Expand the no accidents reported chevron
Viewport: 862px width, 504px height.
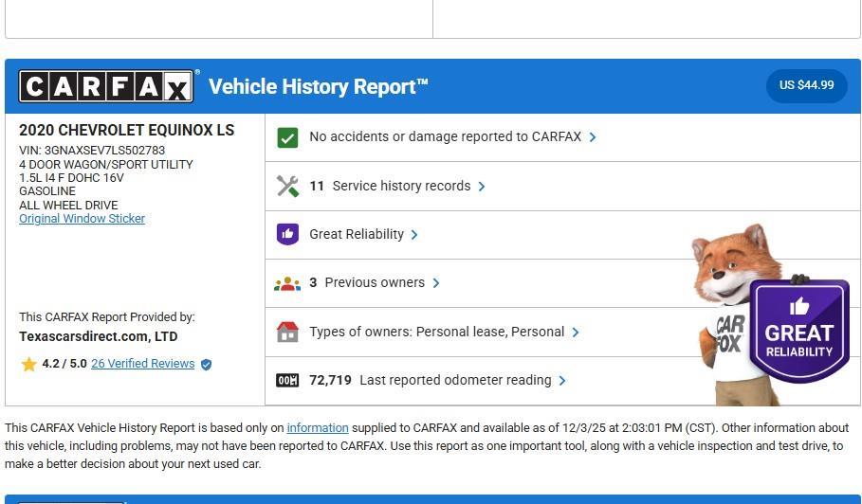[x=593, y=137]
